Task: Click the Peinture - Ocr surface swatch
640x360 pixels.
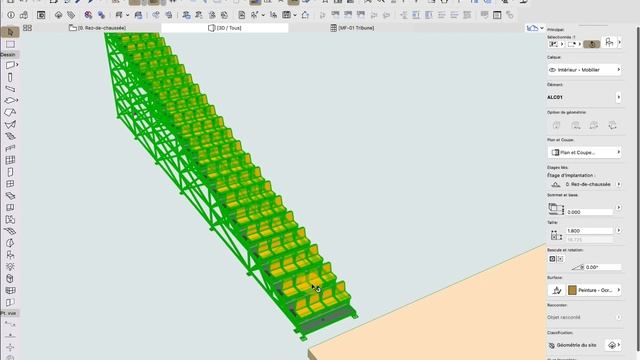Action: [572, 290]
